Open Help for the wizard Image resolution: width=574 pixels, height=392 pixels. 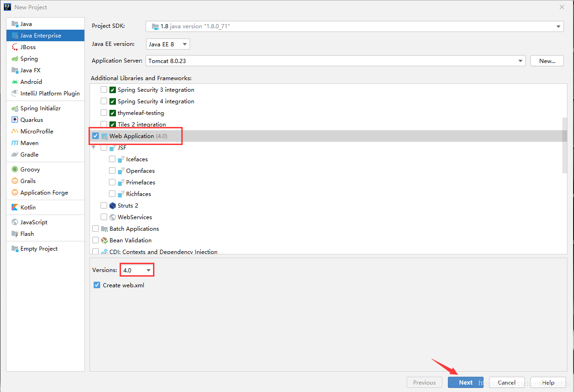548,382
